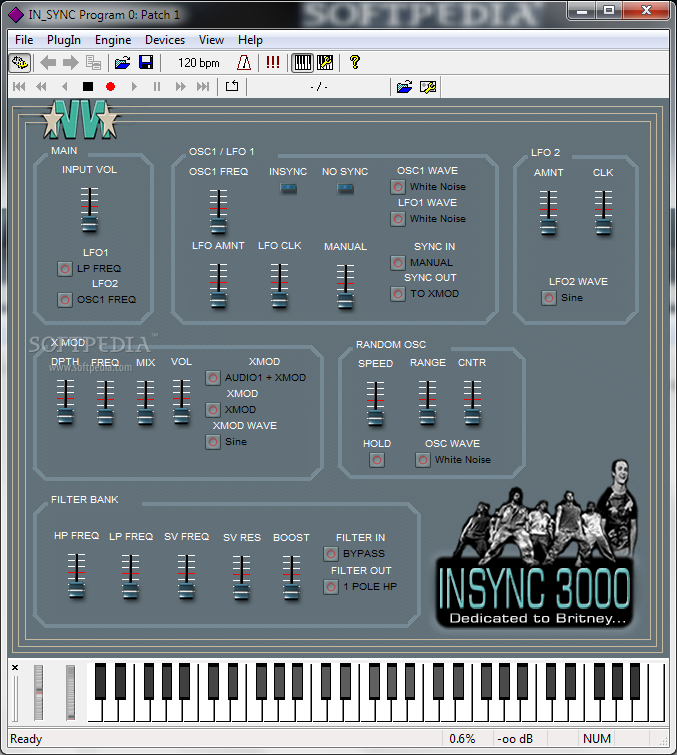677x755 pixels.
Task: Open file with transport bar folder icon
Action: (x=404, y=87)
